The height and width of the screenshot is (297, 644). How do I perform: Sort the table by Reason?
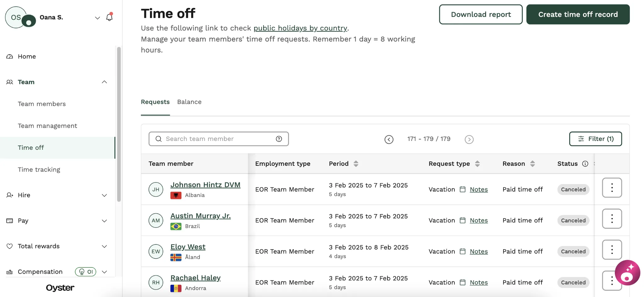532,164
